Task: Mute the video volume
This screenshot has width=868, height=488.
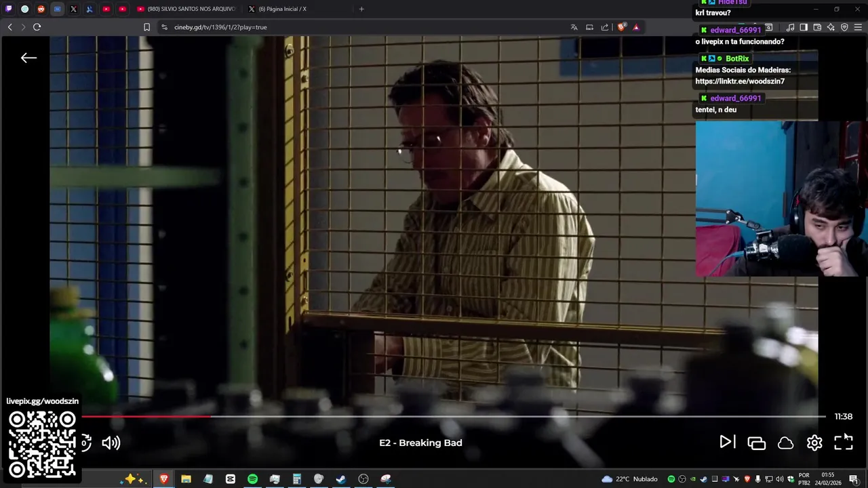Action: [111, 443]
